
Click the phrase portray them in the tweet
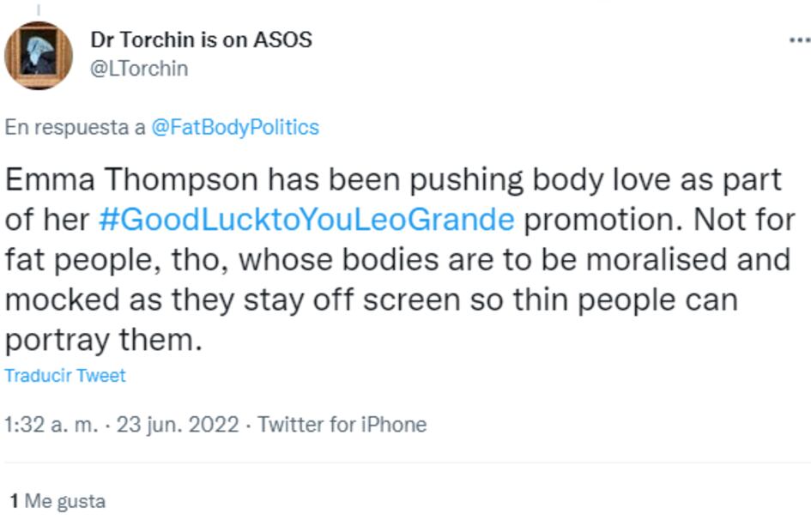click(x=102, y=340)
